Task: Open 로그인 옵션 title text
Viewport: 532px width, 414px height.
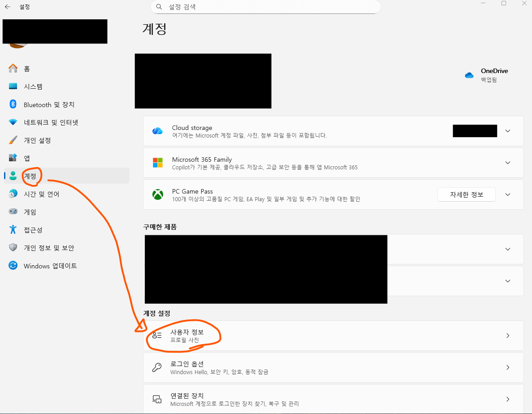Action: [187, 364]
